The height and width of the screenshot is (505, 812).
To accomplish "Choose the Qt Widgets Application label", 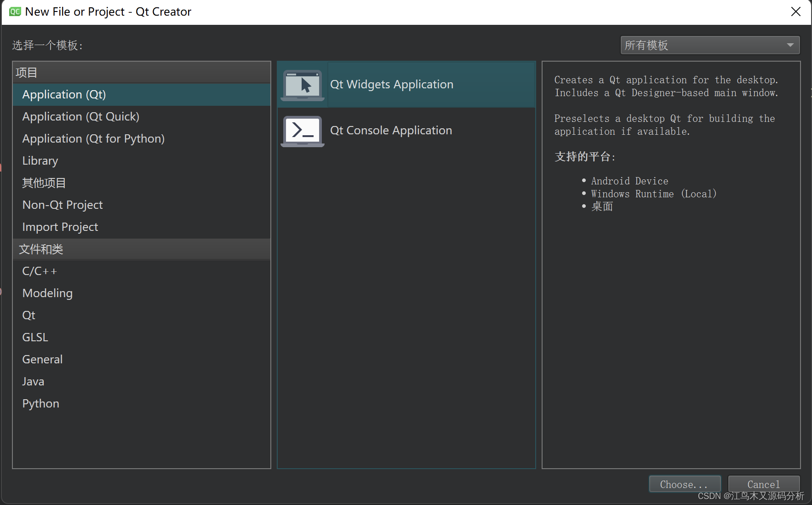I will coord(392,85).
